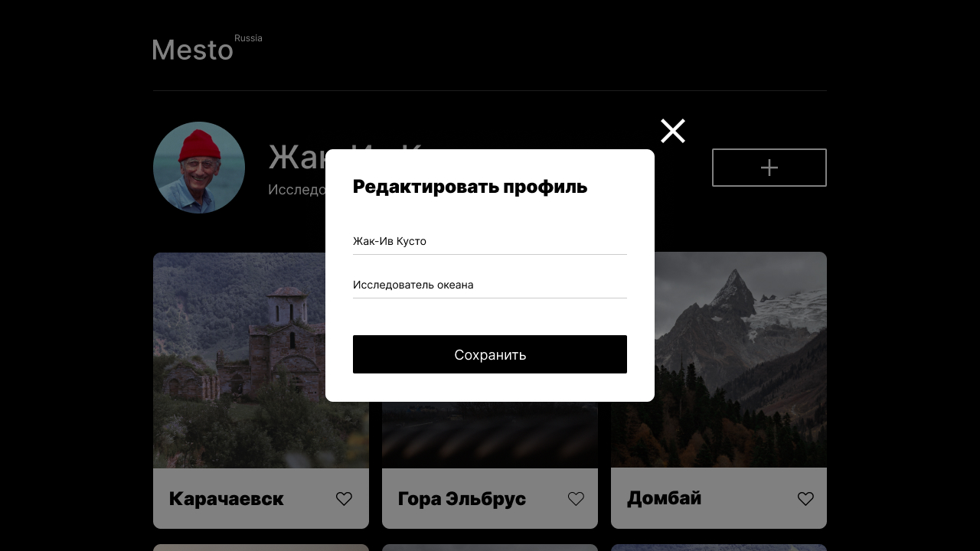Like the Домбай card with the heart icon
Viewport: 980px width, 551px height.
805,498
